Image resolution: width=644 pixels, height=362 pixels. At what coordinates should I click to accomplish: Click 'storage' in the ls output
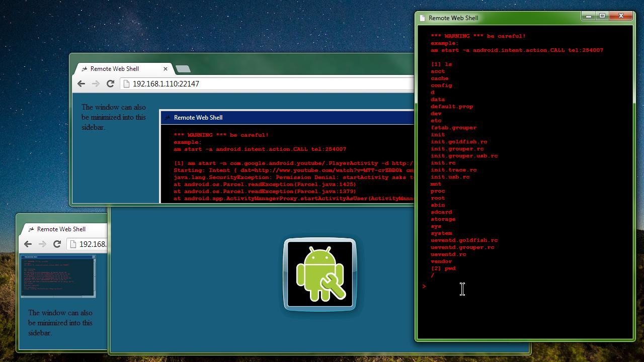click(x=443, y=219)
